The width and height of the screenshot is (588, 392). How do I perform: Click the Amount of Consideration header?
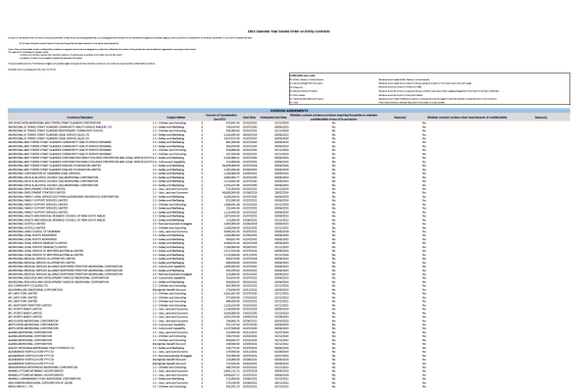pos(221,117)
